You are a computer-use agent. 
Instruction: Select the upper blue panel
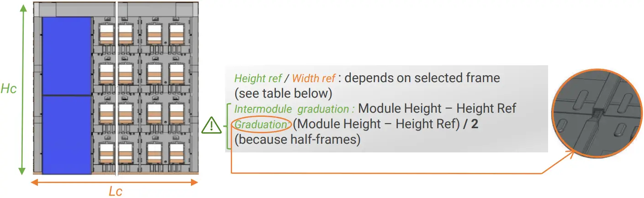coord(67,56)
